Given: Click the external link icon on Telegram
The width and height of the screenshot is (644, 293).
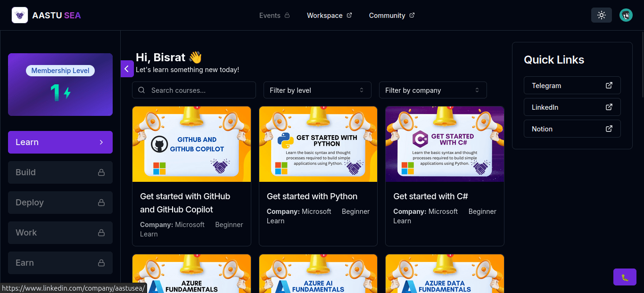Looking at the screenshot, I should click(609, 85).
